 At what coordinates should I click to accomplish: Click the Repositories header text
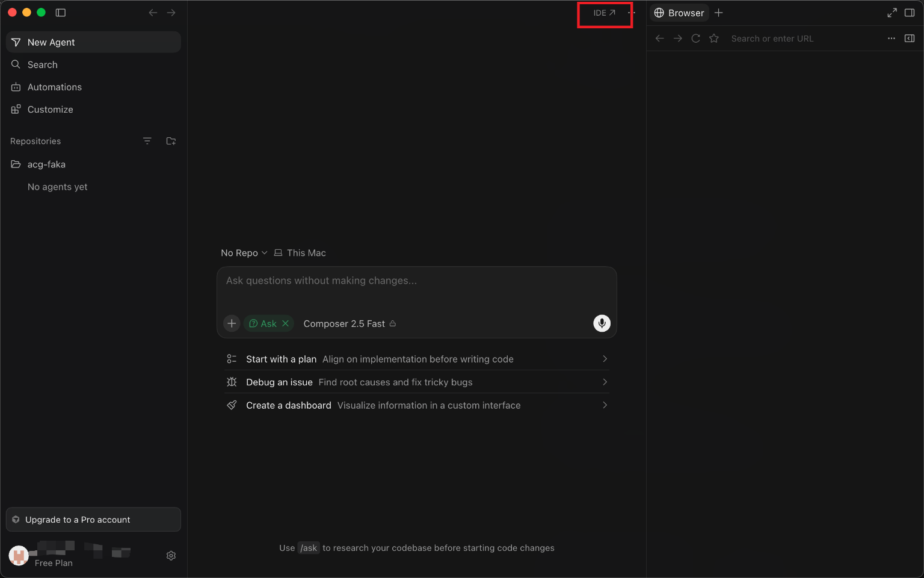tap(35, 141)
